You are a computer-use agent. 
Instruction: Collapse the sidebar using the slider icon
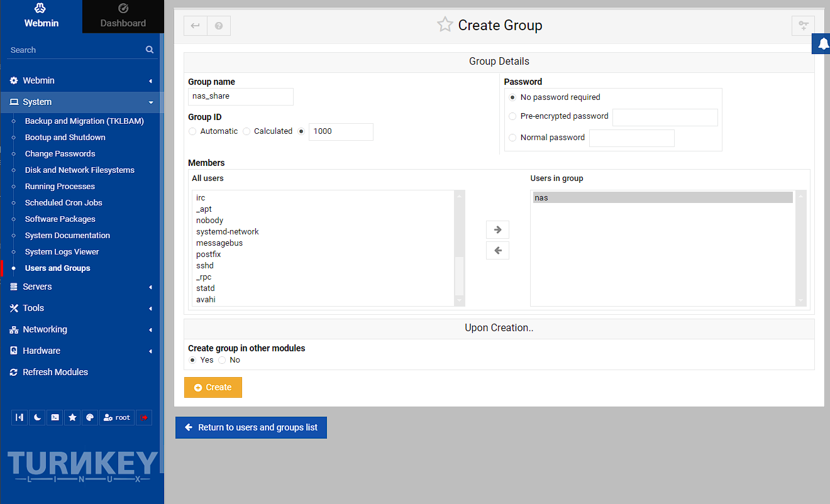(x=20, y=417)
